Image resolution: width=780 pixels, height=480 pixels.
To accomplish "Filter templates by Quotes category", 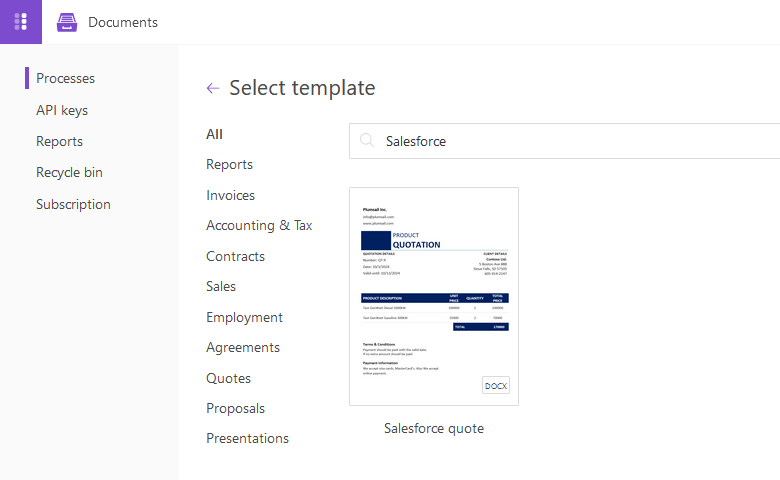I will click(228, 379).
